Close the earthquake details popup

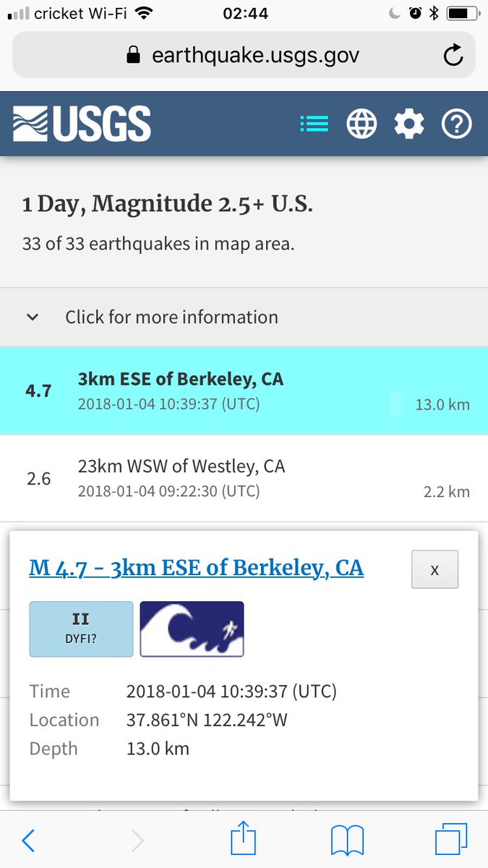click(x=435, y=570)
